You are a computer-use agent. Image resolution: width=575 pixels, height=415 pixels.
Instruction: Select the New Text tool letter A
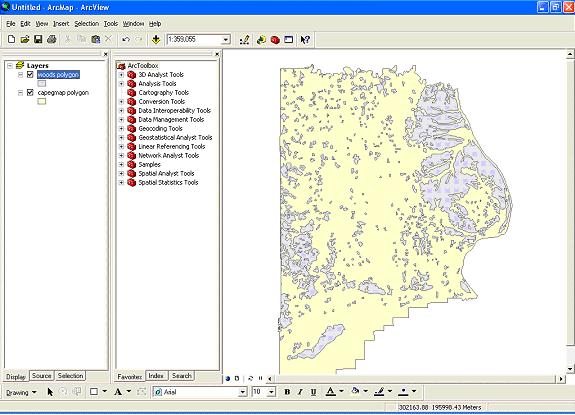[118, 392]
